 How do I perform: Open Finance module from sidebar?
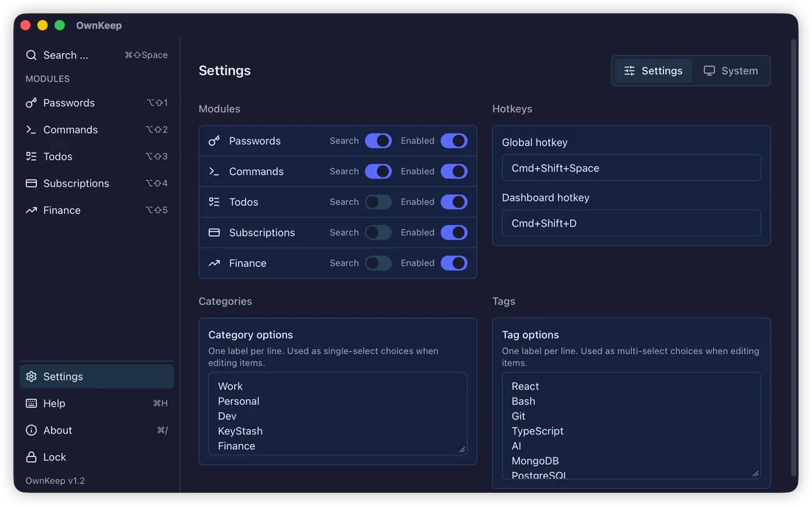pos(96,210)
